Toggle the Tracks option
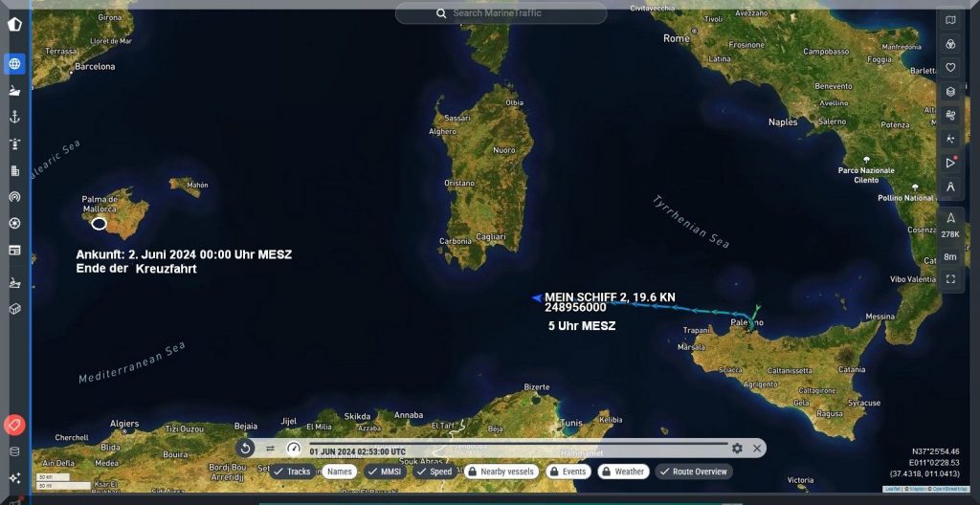This screenshot has height=505, width=980. (x=292, y=472)
